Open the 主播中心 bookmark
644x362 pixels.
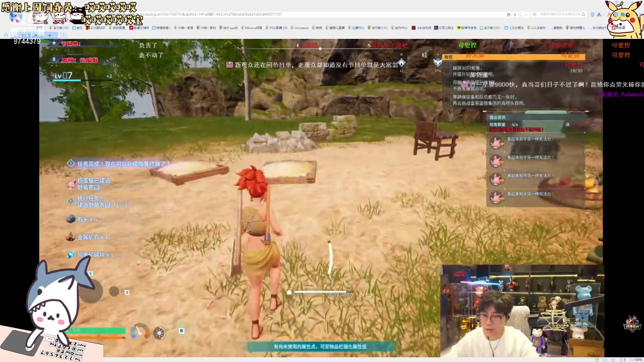[356, 28]
